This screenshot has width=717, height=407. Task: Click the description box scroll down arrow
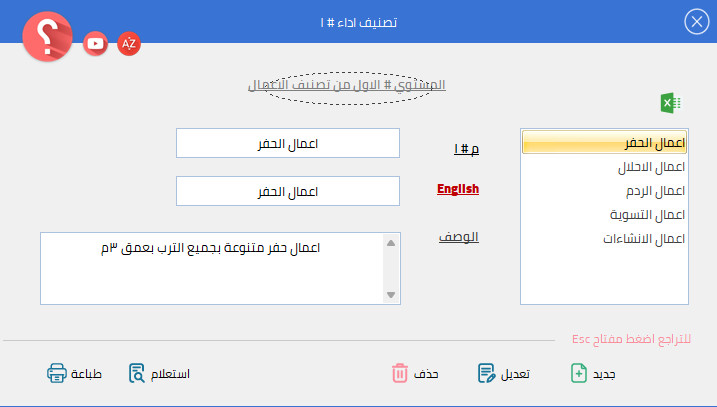[x=391, y=295]
